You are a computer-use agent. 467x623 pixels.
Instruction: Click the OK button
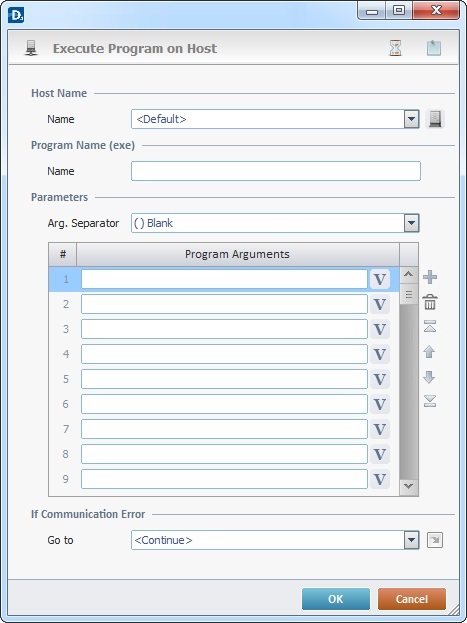pos(336,599)
